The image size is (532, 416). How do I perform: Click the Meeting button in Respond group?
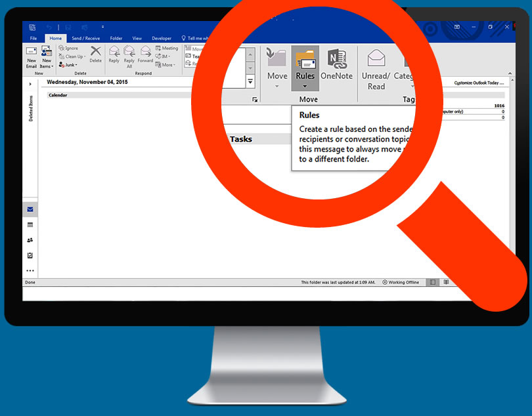coord(167,48)
